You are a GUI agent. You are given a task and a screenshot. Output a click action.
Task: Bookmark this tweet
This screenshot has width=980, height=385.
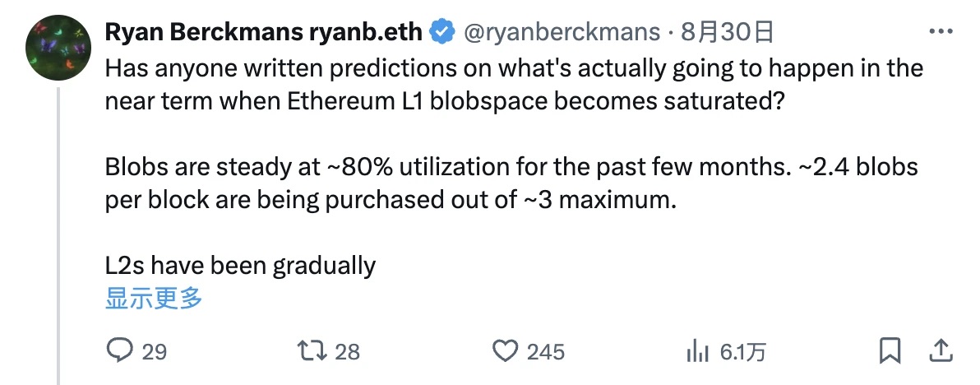889,351
